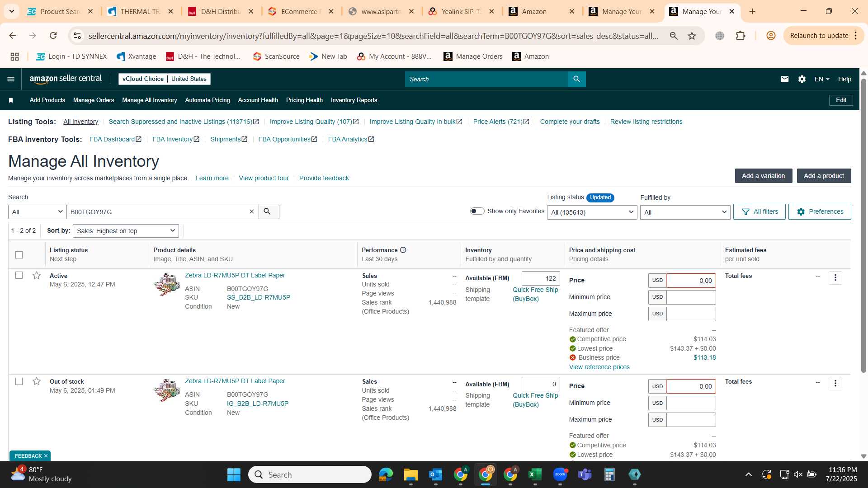Image resolution: width=868 pixels, height=488 pixels.
Task: Open the Fulfilled by All dropdown
Action: tap(685, 212)
